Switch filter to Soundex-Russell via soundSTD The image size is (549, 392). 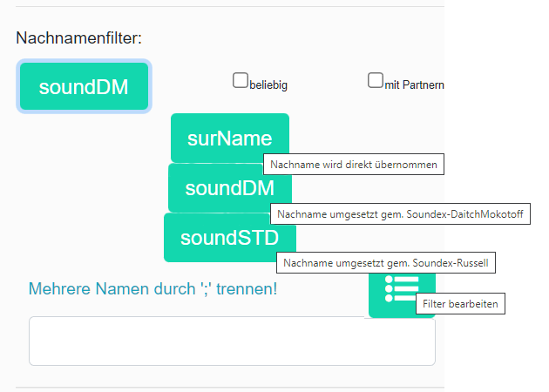point(229,238)
